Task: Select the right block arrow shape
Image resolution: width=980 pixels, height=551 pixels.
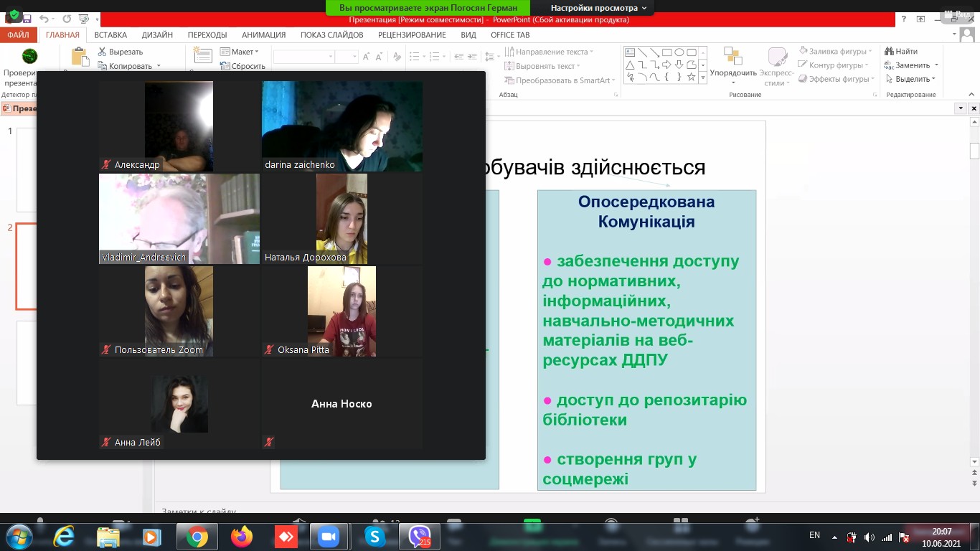Action: click(667, 65)
